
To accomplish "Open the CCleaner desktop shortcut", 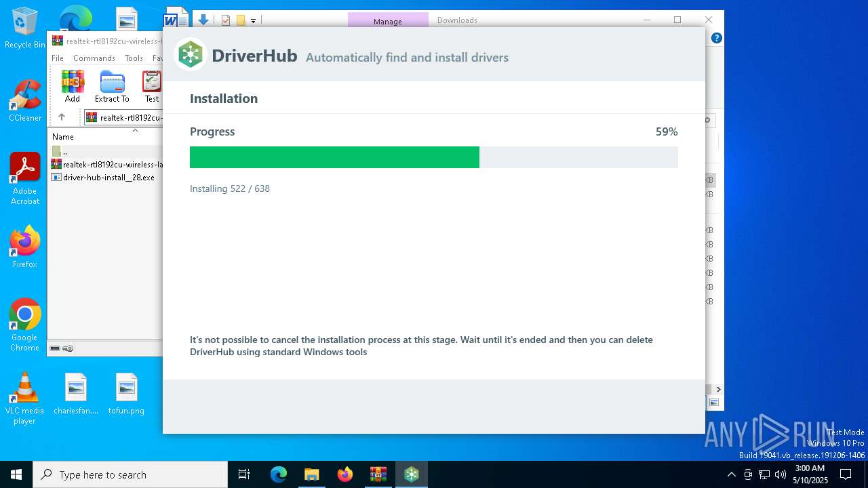I will click(x=24, y=101).
